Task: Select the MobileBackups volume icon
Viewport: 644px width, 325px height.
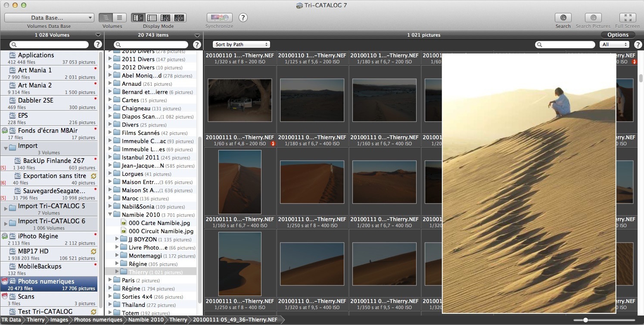Action: click(x=12, y=266)
